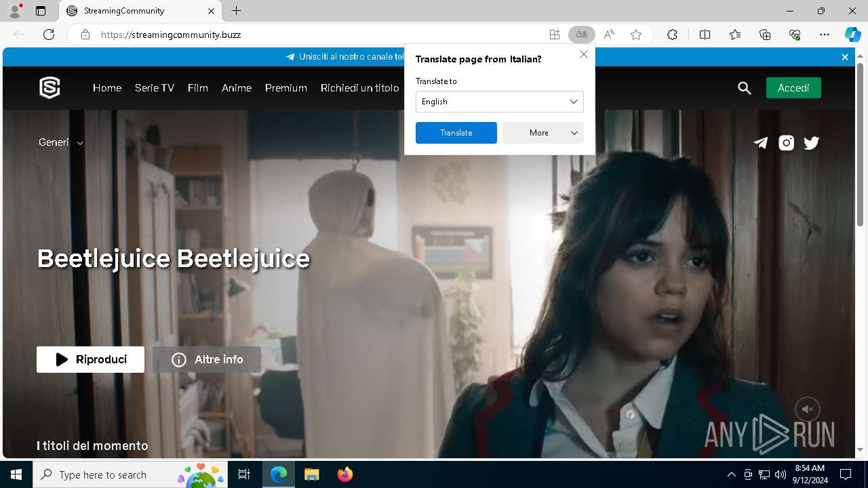The height and width of the screenshot is (488, 868).
Task: Open File Explorer from taskbar
Action: (312, 474)
